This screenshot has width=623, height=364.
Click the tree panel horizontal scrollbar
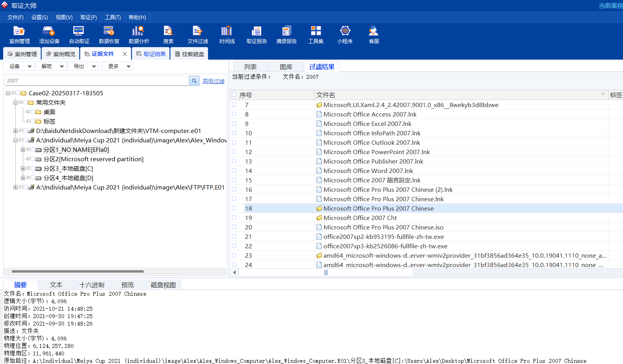(78, 271)
